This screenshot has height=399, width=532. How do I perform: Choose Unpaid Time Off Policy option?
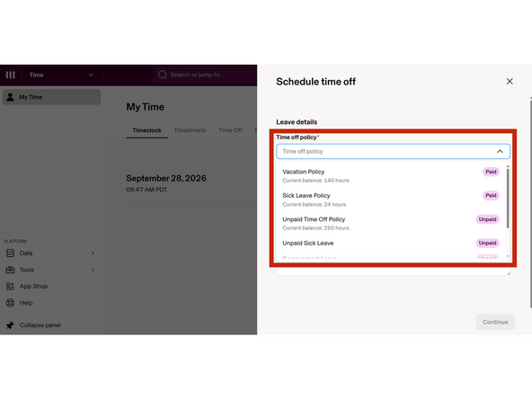click(391, 223)
